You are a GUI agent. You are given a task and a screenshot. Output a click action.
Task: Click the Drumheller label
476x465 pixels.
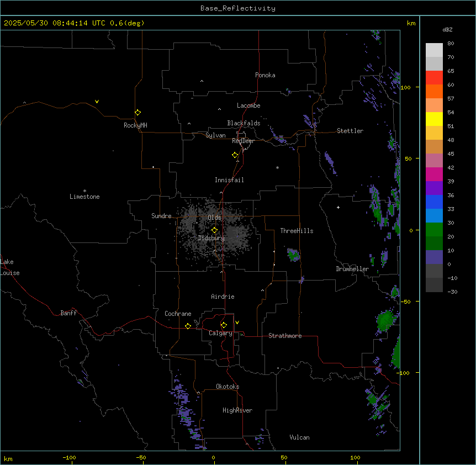point(352,269)
